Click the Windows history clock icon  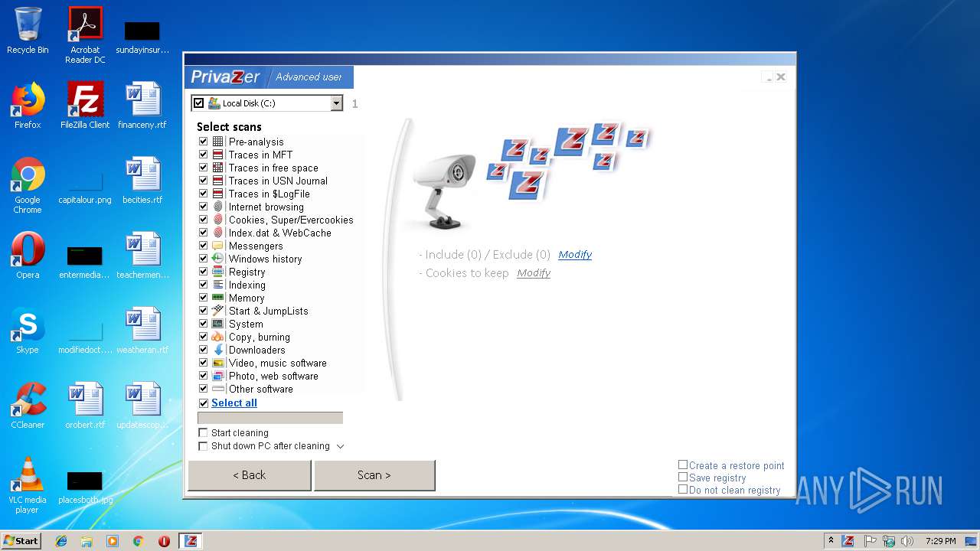click(218, 259)
